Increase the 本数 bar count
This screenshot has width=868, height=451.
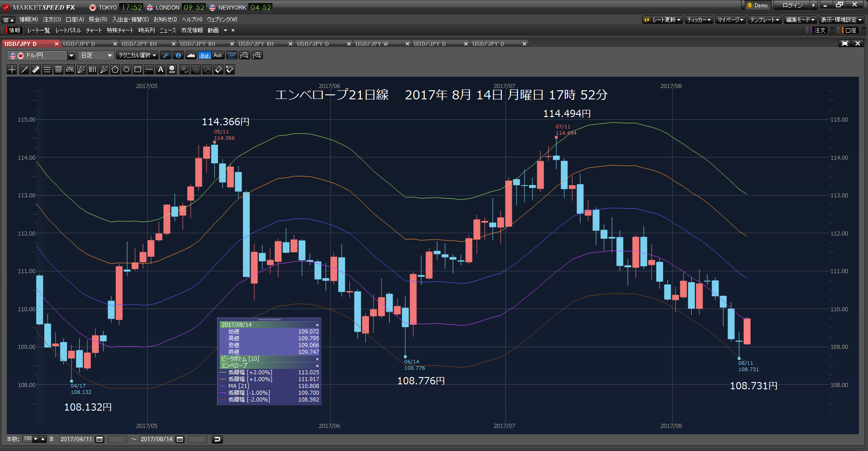pyautogui.click(x=43, y=439)
